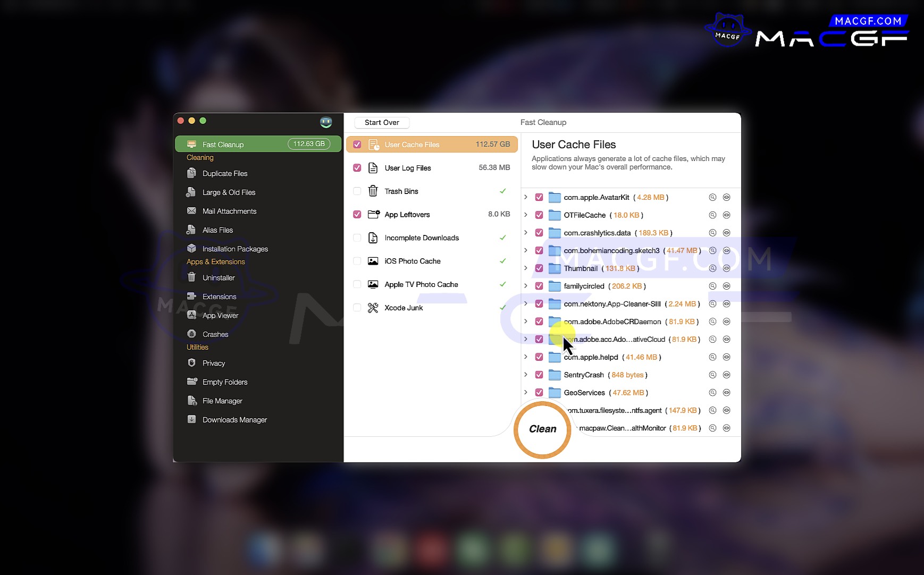Open the Uninstaller trash icon
The width and height of the screenshot is (924, 575).
tap(191, 277)
